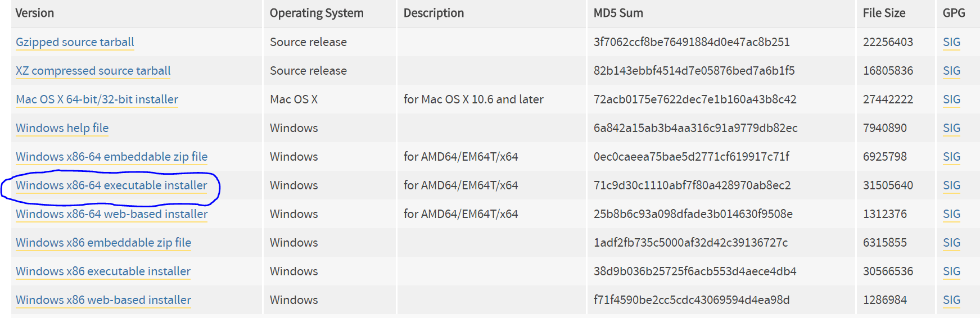Download the XZ compressed source tarball

point(93,71)
